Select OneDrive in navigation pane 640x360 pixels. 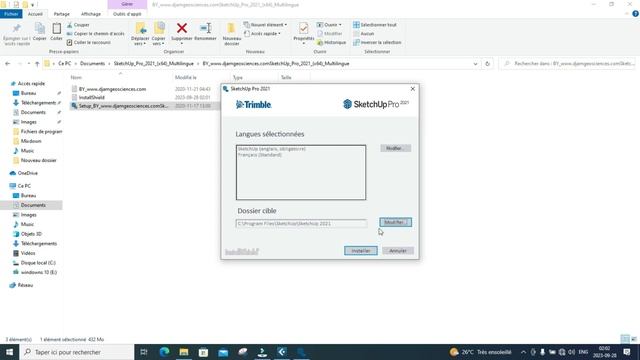point(27,173)
